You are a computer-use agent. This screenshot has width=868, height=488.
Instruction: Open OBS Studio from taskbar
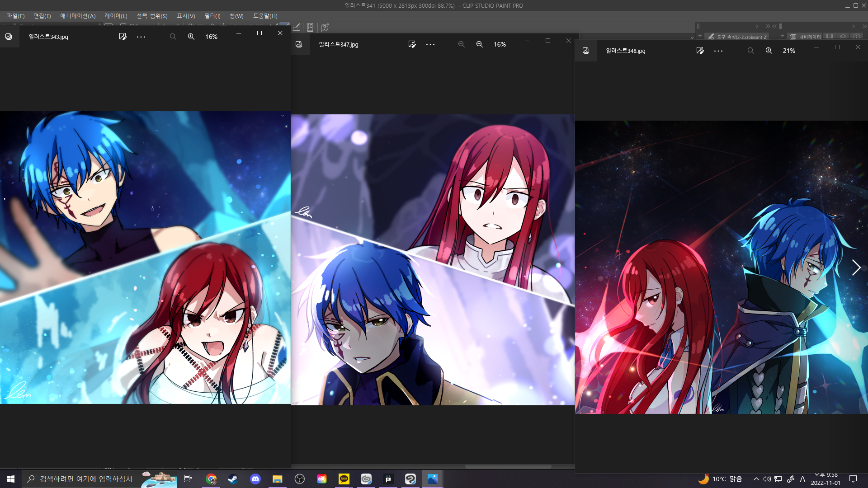pos(300,479)
